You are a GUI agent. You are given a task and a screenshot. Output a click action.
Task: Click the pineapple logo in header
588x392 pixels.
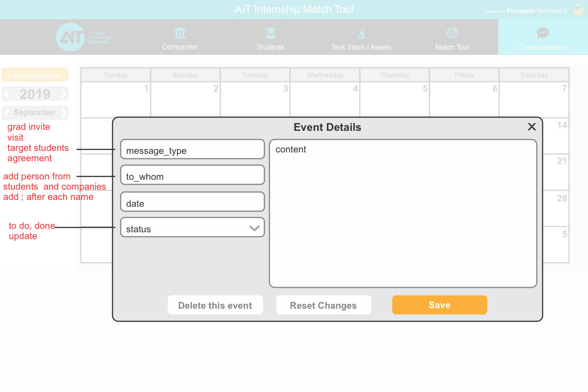(x=578, y=9)
